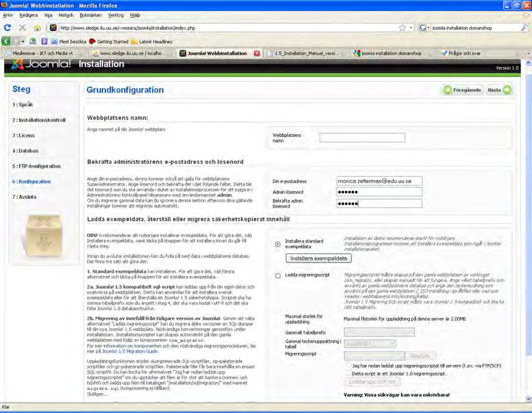The height and width of the screenshot is (413, 532).
Task: Click the Bläddra browse button
Action: tap(420, 355)
